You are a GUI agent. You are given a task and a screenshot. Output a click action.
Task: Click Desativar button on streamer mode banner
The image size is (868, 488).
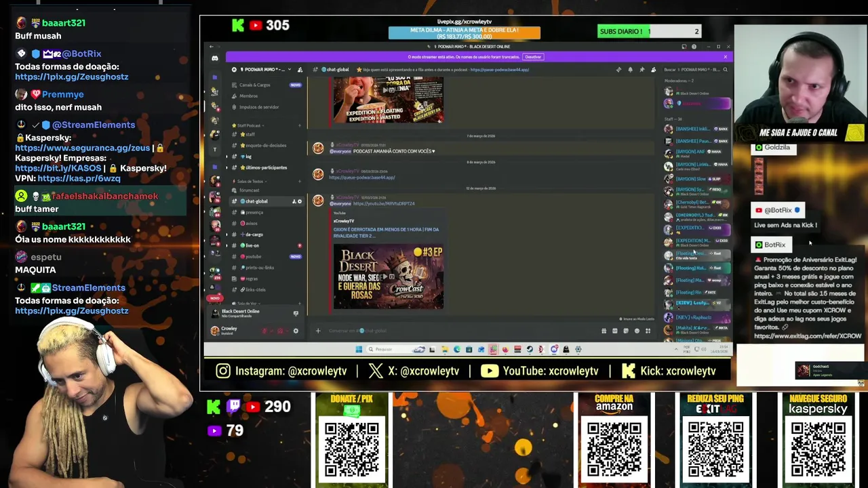click(x=533, y=57)
